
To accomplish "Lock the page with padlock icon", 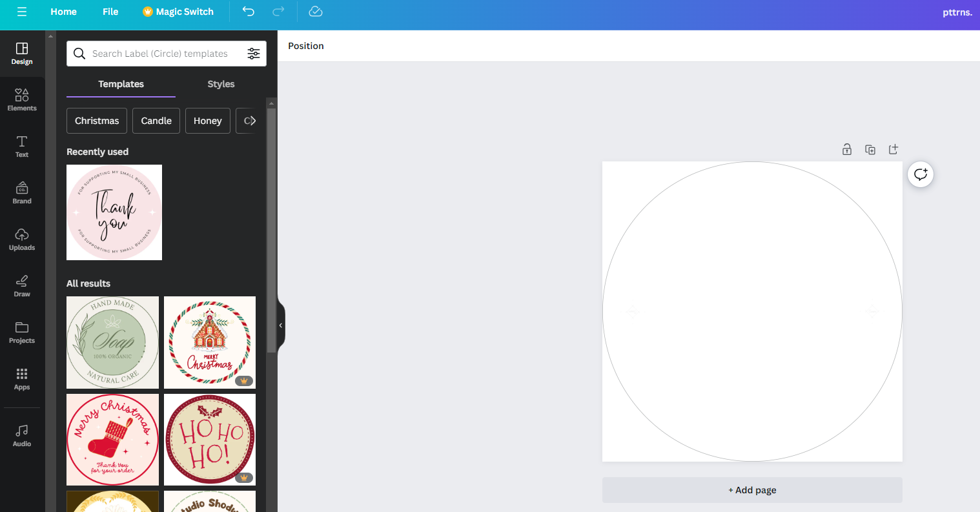I will tap(847, 149).
